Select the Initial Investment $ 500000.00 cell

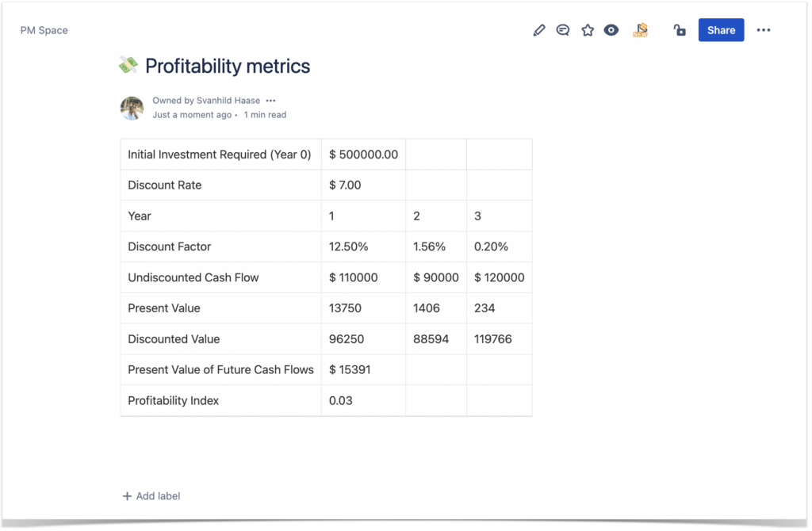364,154
